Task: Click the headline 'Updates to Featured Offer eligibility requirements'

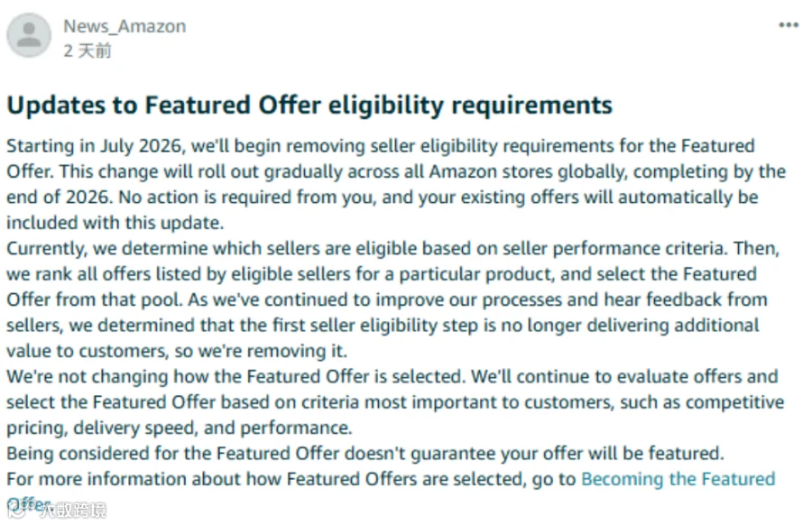Action: pyautogui.click(x=309, y=106)
